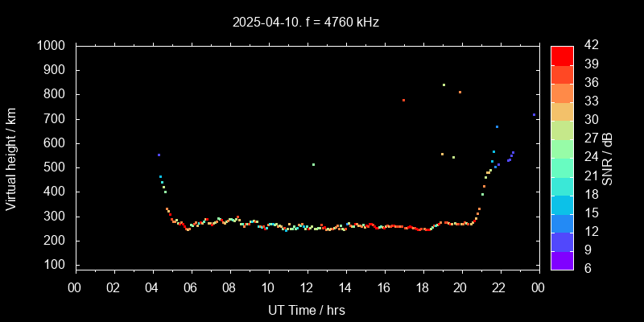Click the 'Virtual height / km' axis label
The height and width of the screenshot is (322, 644).
11,158
